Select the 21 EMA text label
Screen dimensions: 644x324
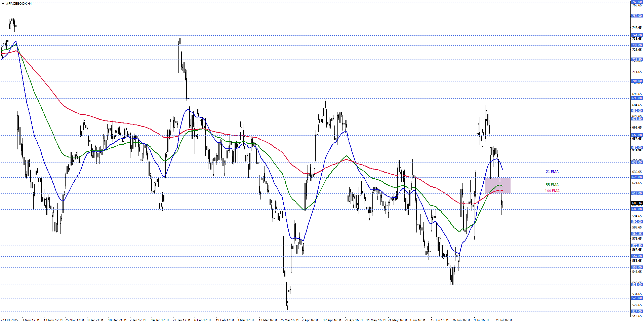coord(552,172)
